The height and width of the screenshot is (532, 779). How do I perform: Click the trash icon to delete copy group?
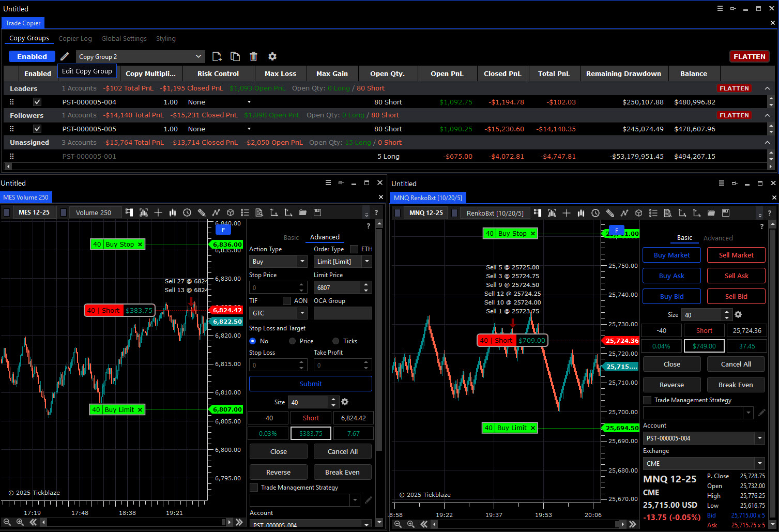coord(253,56)
